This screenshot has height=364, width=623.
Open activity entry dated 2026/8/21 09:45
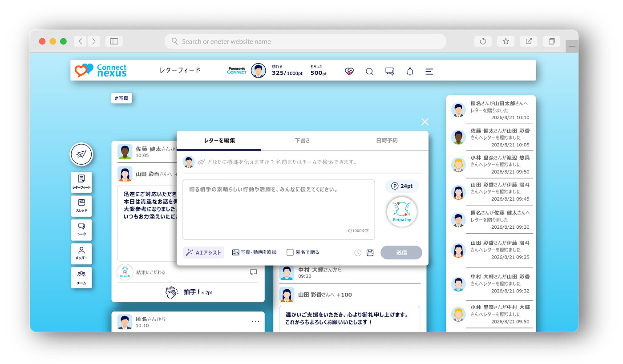[x=491, y=192]
